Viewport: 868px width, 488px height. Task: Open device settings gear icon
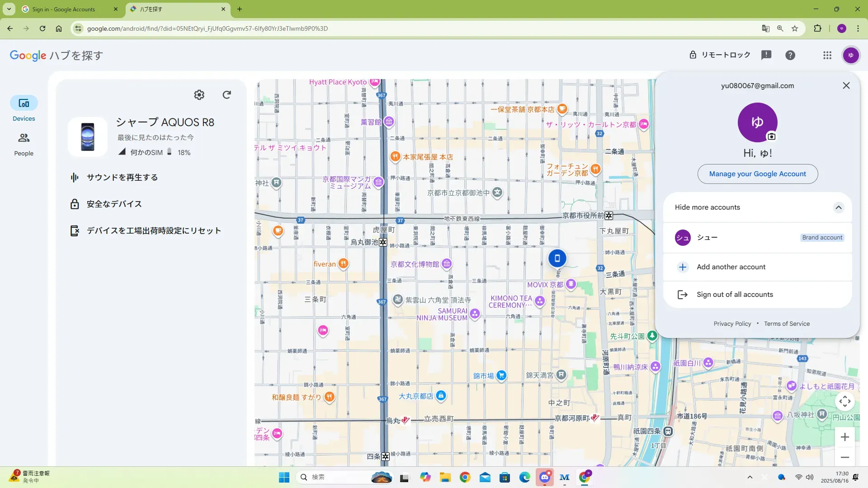(x=199, y=94)
